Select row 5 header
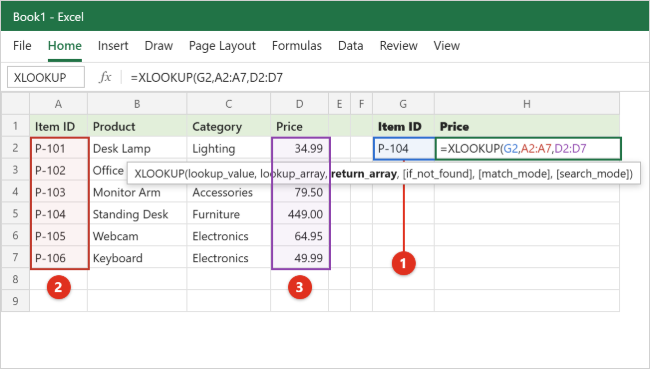Viewport: 650px width, 369px height. pos(15,214)
